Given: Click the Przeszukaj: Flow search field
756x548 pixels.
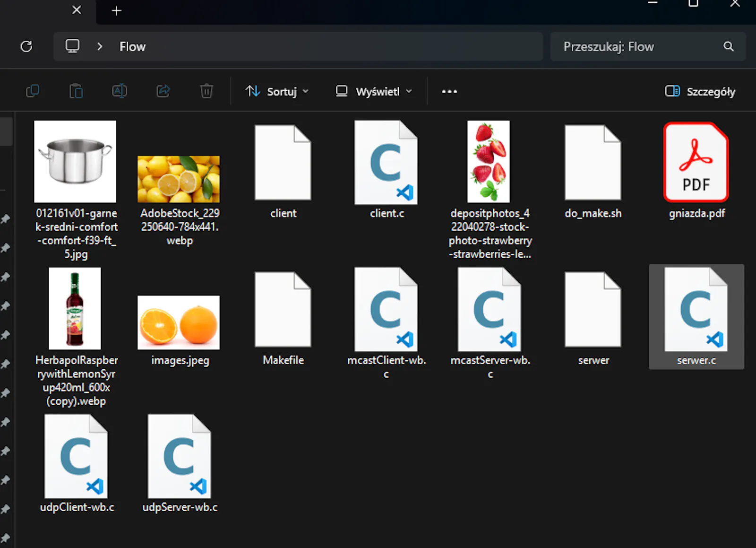Looking at the screenshot, I should point(648,46).
